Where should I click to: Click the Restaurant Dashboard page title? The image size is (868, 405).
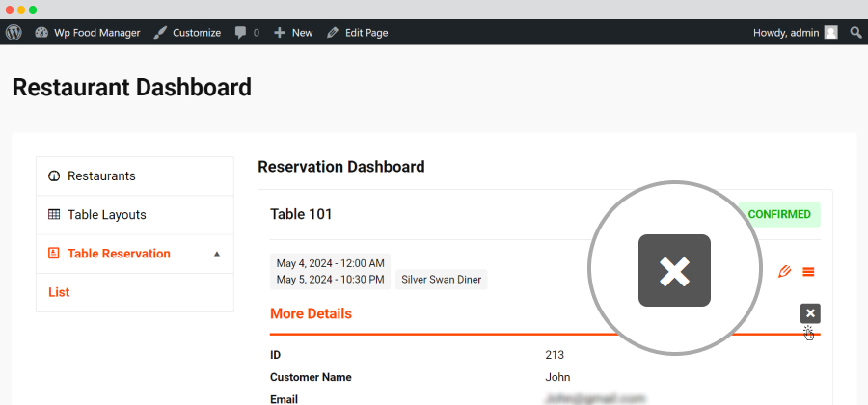(132, 88)
